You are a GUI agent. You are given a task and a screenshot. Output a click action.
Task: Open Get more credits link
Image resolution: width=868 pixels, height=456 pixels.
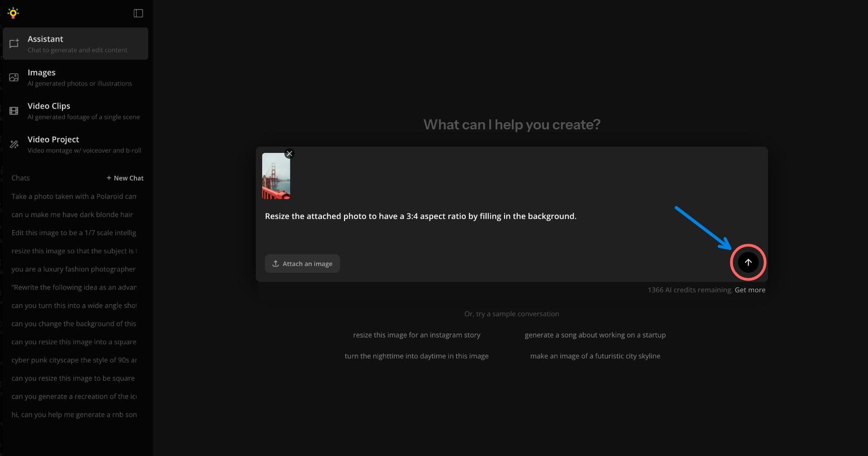[x=750, y=290]
